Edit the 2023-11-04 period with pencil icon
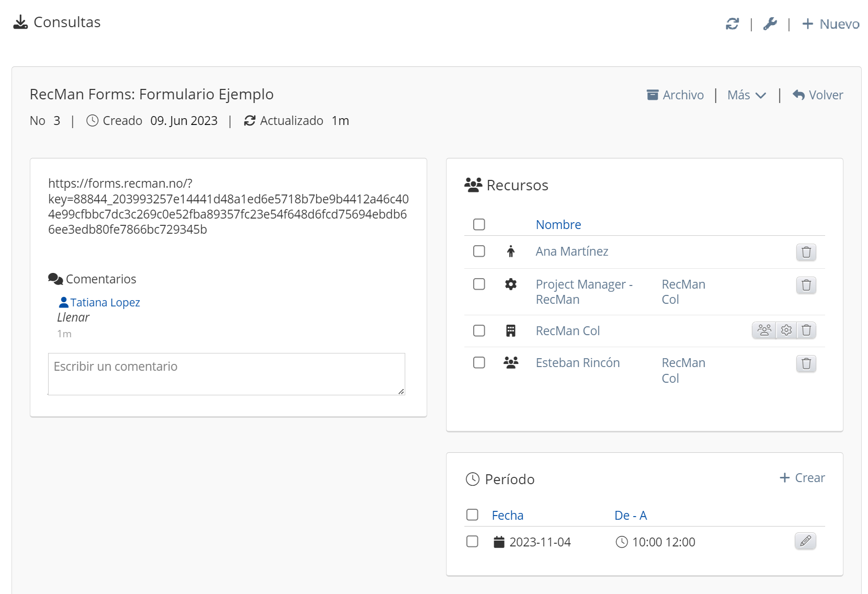The height and width of the screenshot is (594, 868). click(x=805, y=541)
